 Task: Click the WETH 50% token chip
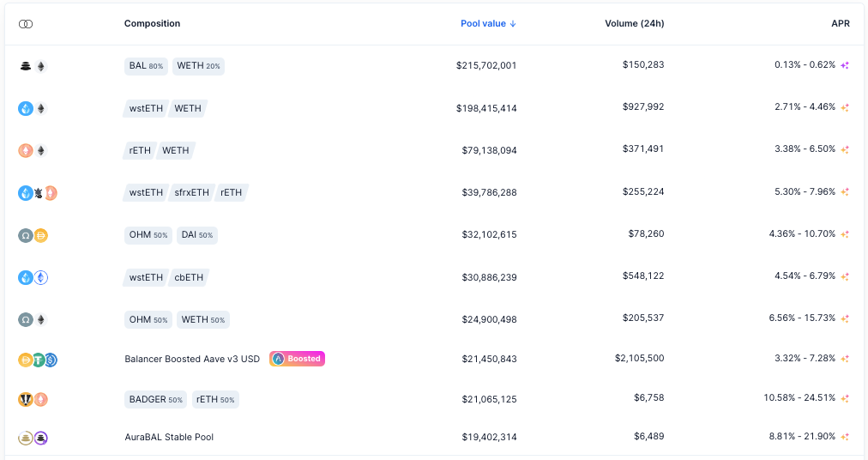tap(203, 320)
